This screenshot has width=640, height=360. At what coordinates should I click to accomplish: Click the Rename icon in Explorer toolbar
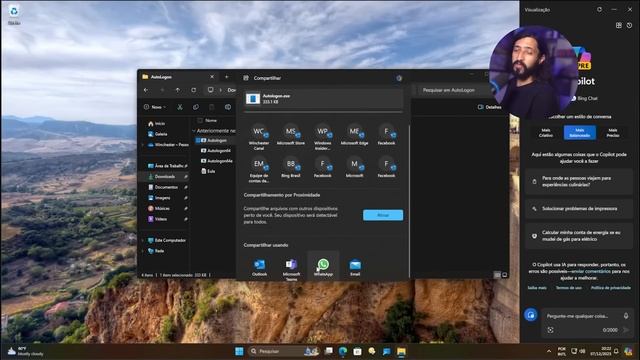pos(228,107)
